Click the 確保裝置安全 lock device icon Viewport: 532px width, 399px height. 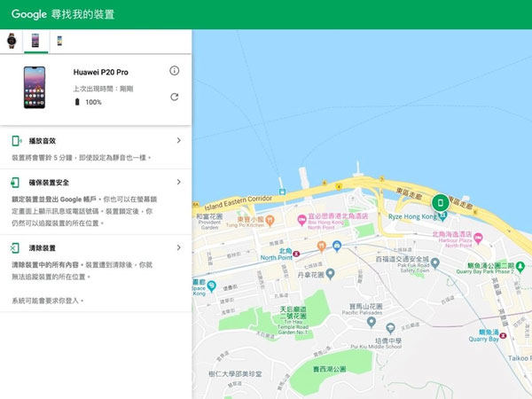pos(15,183)
